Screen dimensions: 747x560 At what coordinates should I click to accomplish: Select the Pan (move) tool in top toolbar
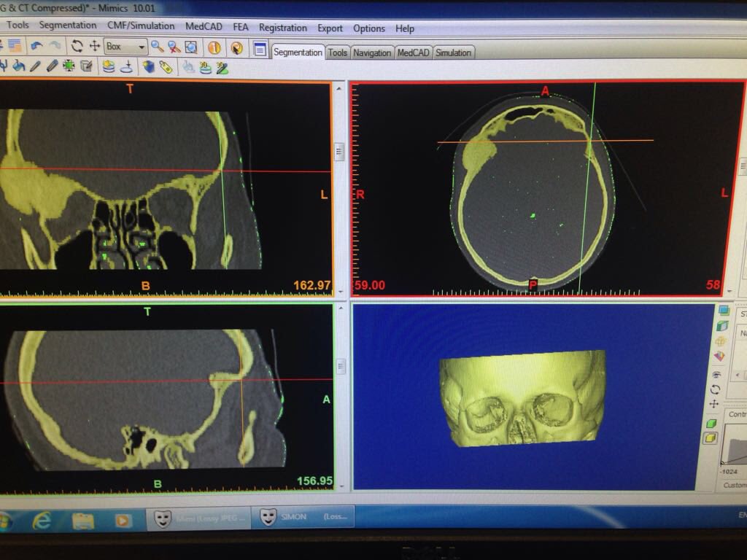point(95,46)
